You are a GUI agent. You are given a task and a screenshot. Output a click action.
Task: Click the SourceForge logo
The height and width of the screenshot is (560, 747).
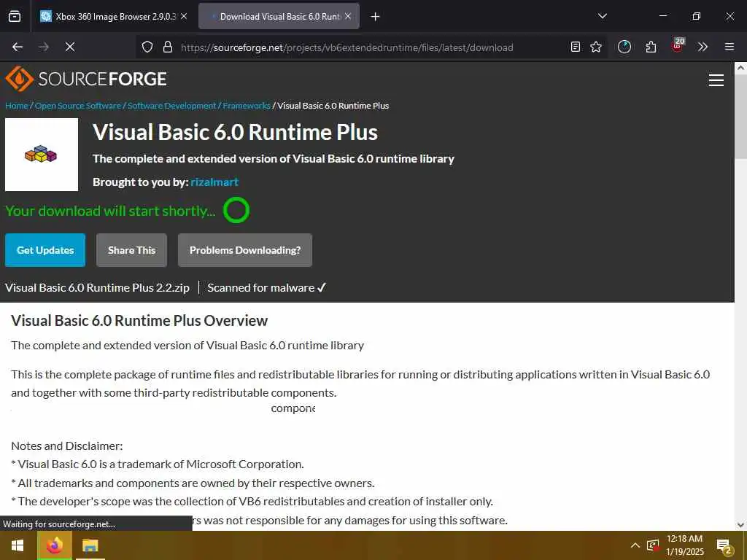tap(86, 79)
